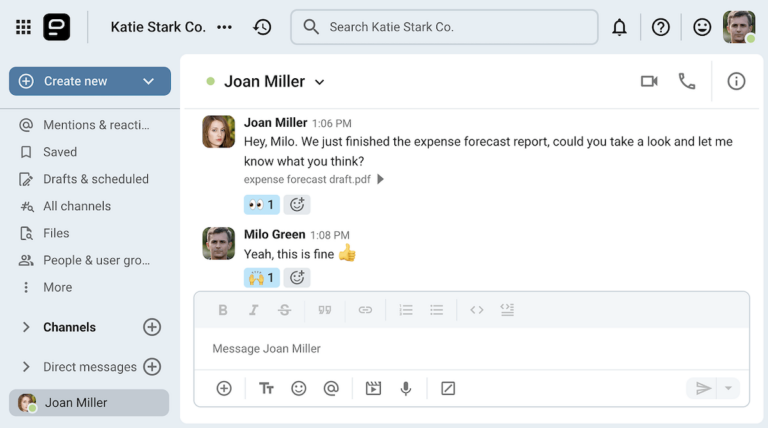Image resolution: width=768 pixels, height=428 pixels.
Task: Select Joan Miller in the sidebar
Action: click(x=89, y=403)
